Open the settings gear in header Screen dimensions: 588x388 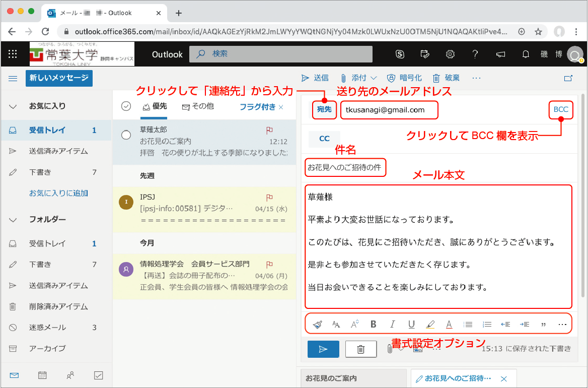(x=451, y=54)
